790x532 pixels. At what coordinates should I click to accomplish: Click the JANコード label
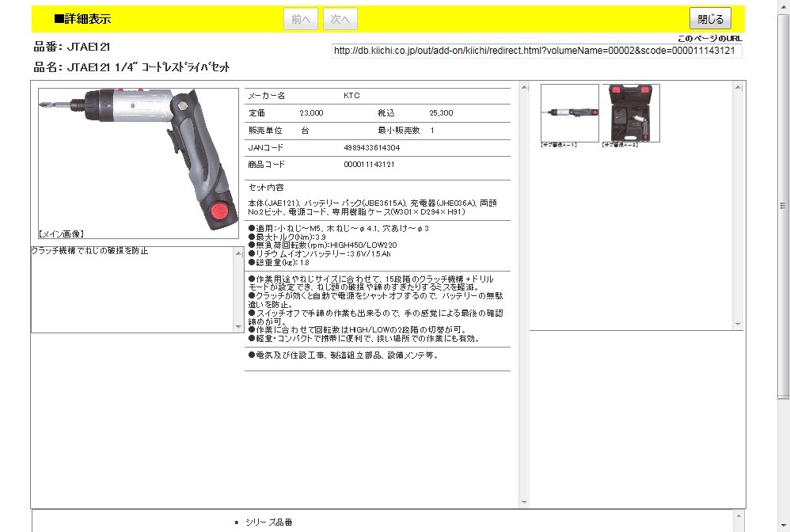click(x=266, y=147)
